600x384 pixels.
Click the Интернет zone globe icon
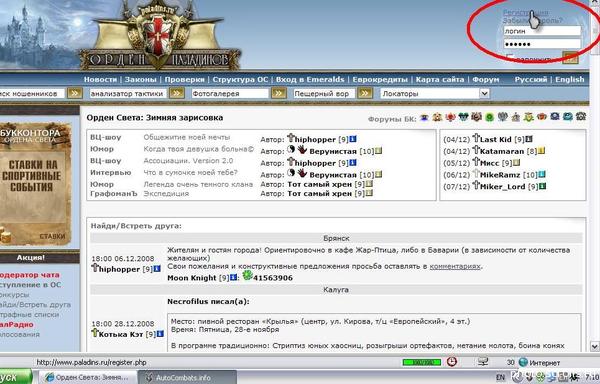coord(523,362)
